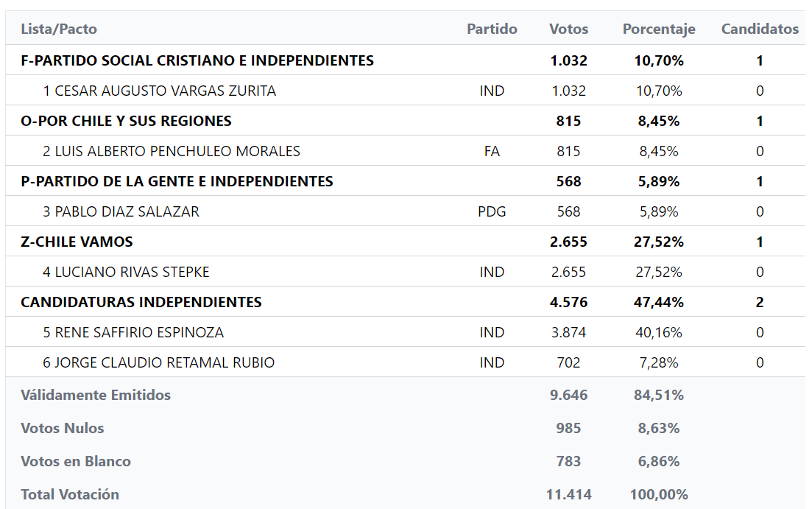
Task: Select candidate Pablo Diaz Salazar
Action: click(121, 211)
